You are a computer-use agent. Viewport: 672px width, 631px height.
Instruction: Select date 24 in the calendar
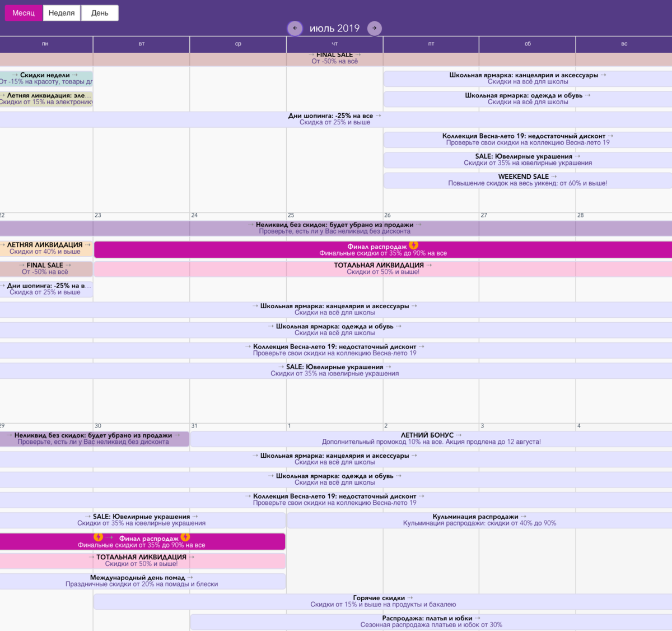pyautogui.click(x=194, y=215)
